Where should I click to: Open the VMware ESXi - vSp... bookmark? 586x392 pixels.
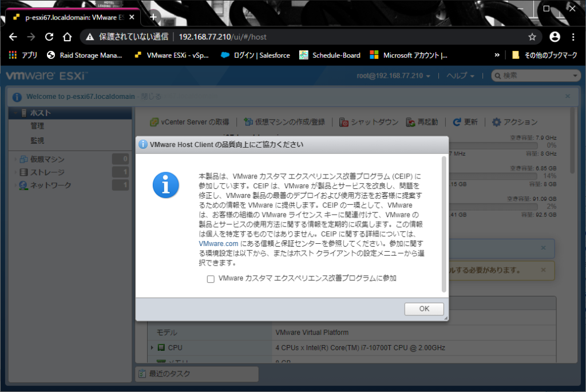172,56
